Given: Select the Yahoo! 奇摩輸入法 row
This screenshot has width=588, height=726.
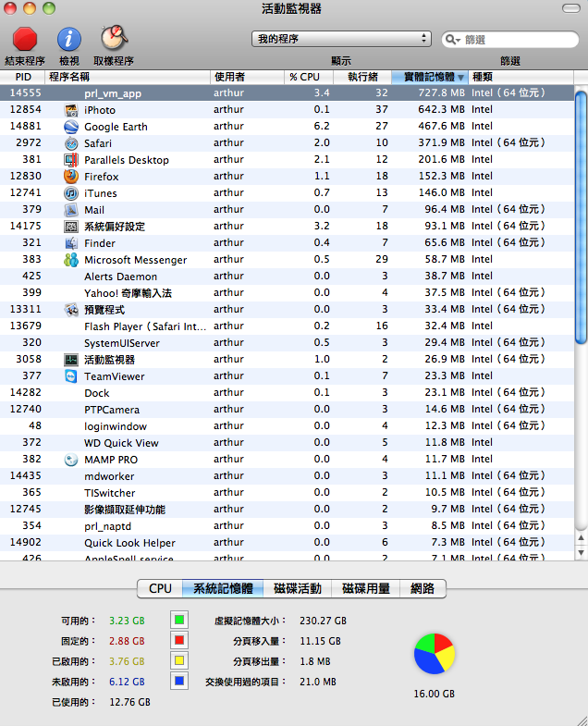Looking at the screenshot, I should (287, 293).
